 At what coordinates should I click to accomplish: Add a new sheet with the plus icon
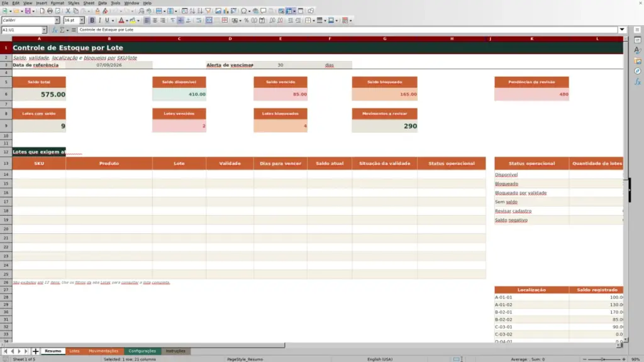click(36, 351)
